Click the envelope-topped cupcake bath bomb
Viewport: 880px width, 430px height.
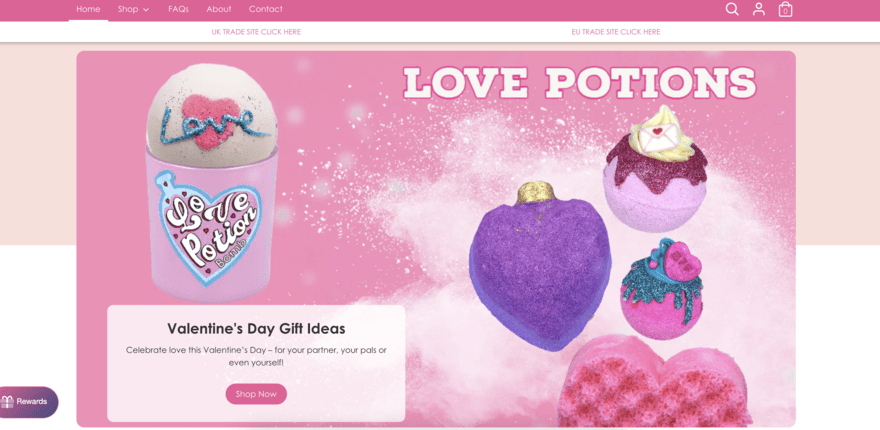[655, 170]
